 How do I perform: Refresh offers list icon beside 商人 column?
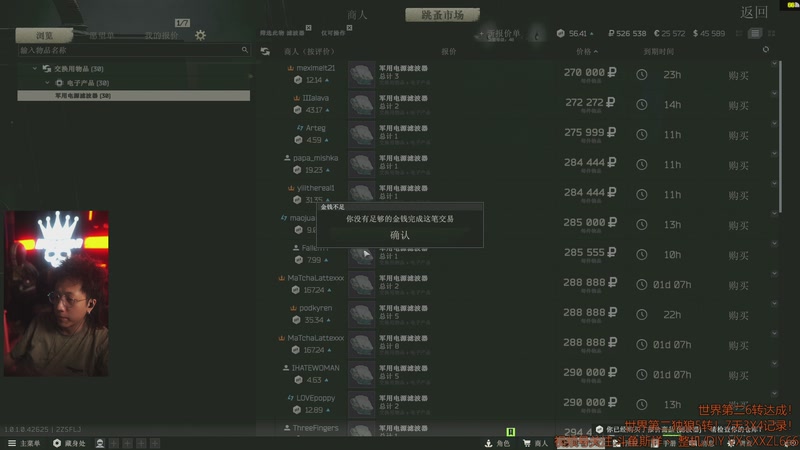click(x=265, y=52)
